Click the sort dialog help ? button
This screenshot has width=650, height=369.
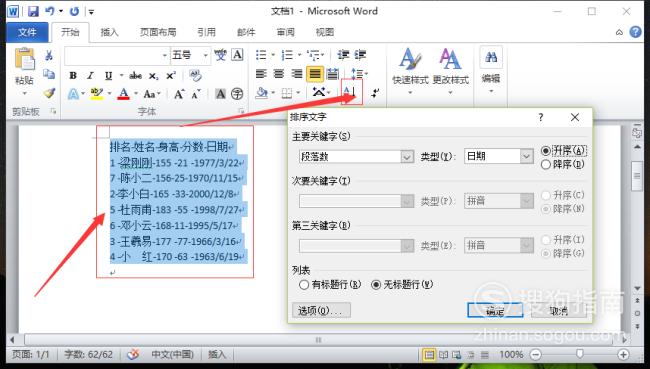541,117
